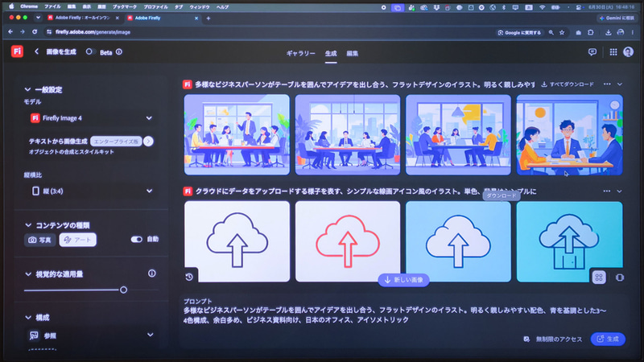Screen dimensions: 644x362
Task: Click すべてダウンロード
Action: point(568,84)
